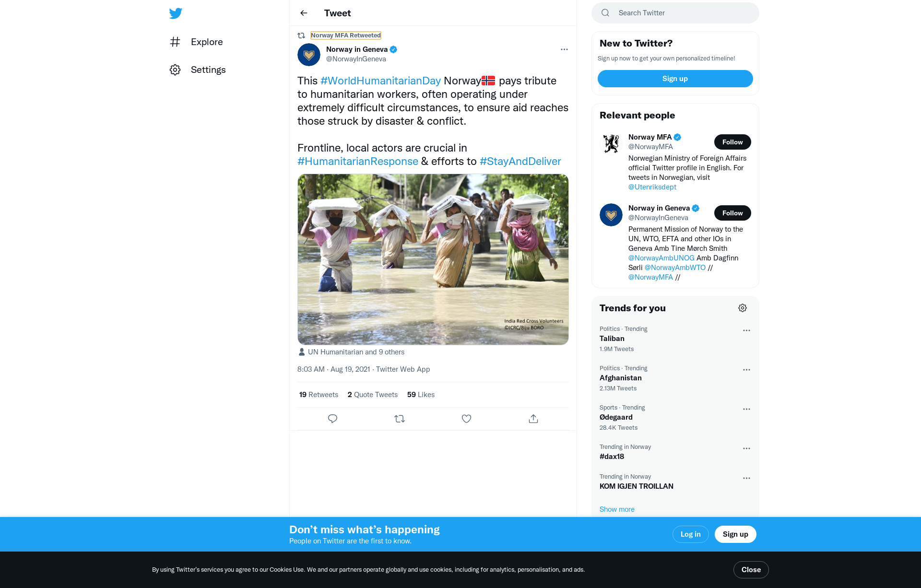
Task: Retweet using the retweet icon below the tweet
Action: point(400,419)
